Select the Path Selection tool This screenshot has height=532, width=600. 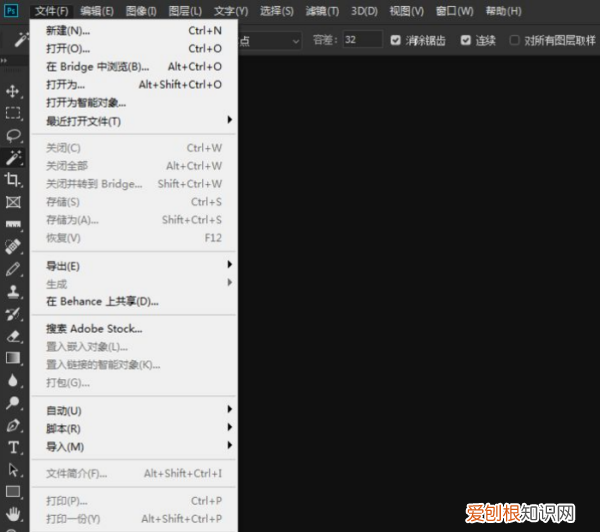(x=13, y=469)
